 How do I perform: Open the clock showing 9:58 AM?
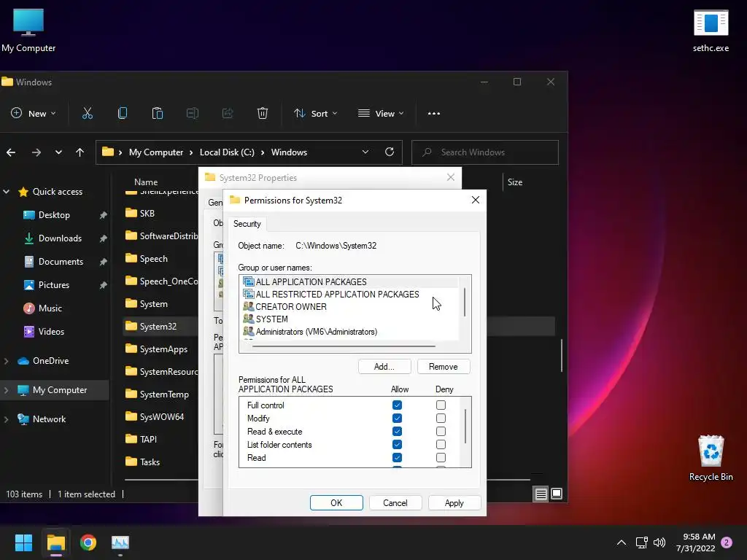(695, 542)
